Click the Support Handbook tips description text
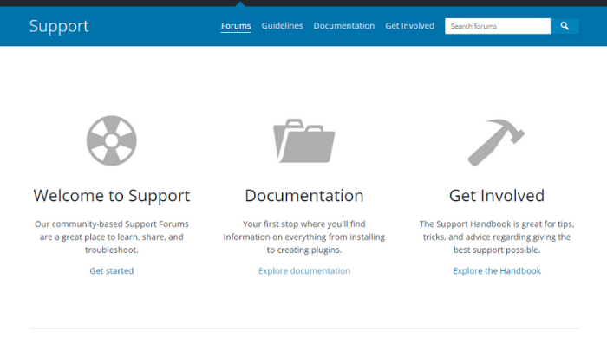The image size is (607, 364). tap(496, 237)
